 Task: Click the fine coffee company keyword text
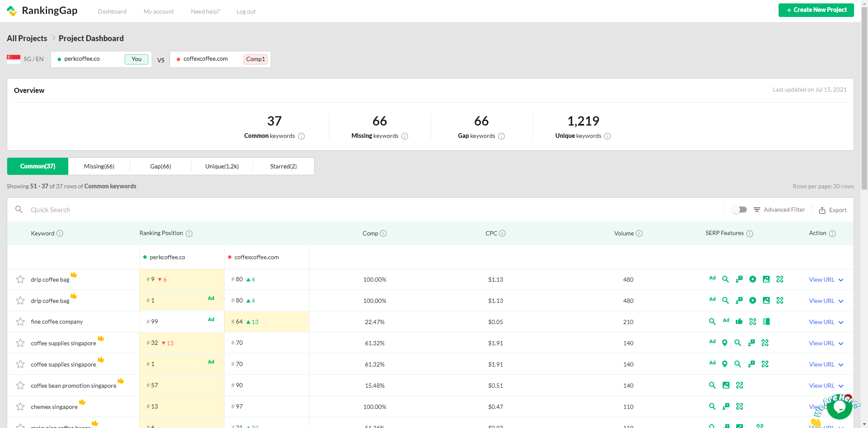click(57, 322)
